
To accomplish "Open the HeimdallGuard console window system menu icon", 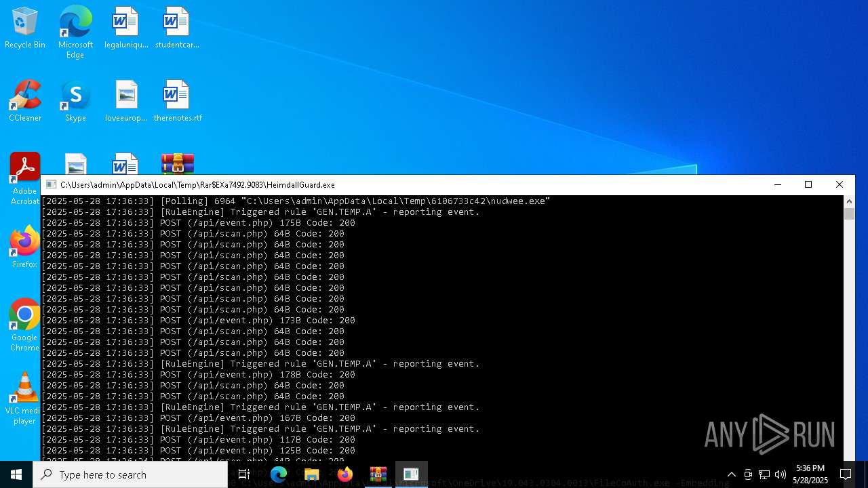I will click(51, 184).
